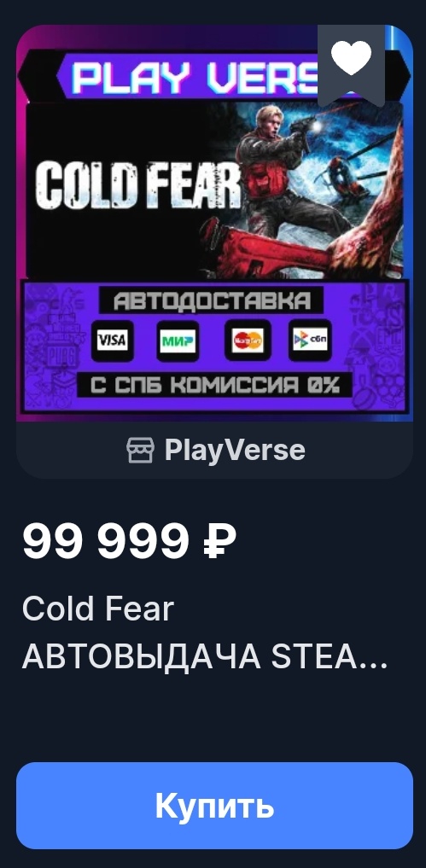Add Cold Fear to favorites with heart icon
Viewport: 426px width, 868px height.
[x=351, y=57]
